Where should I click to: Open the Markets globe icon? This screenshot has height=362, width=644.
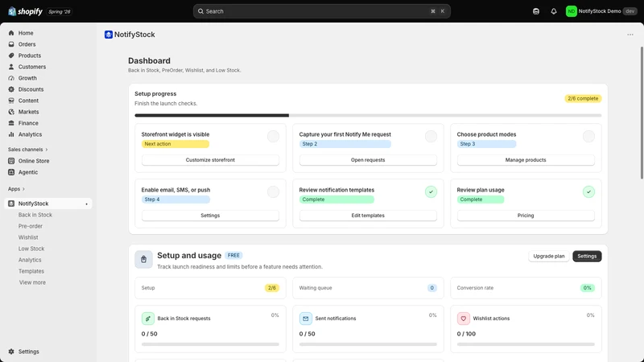11,112
